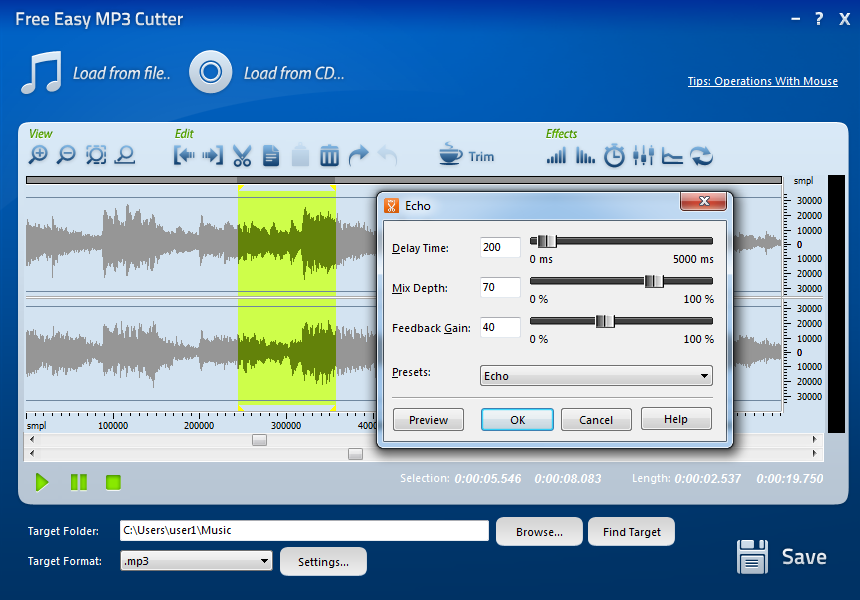Open the Presets dropdown in Echo dialog

[x=596, y=376]
